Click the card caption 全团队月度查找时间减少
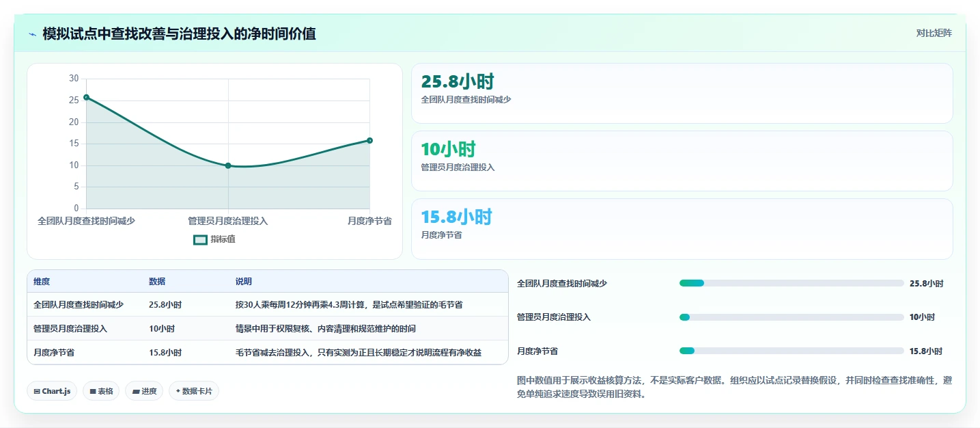This screenshot has width=980, height=428. [466, 100]
